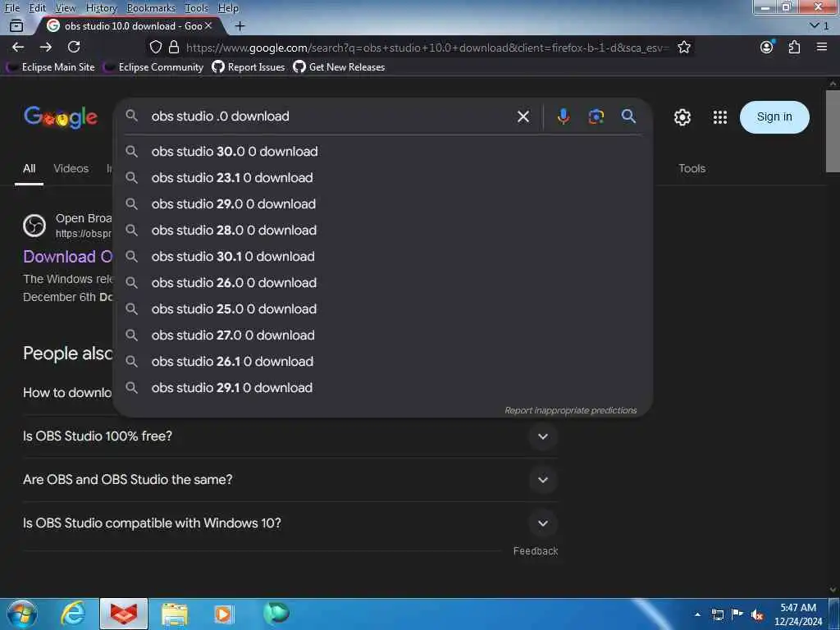Click Report inappropriate predictions link

coord(571,410)
